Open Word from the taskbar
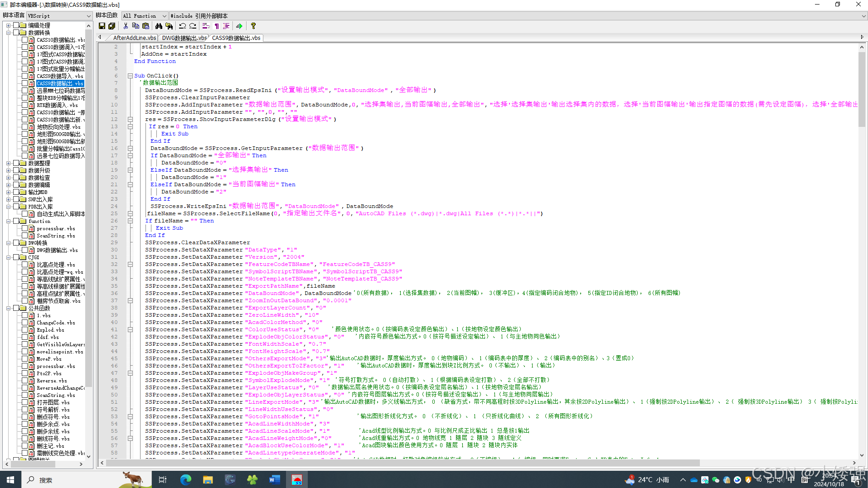 [274, 480]
